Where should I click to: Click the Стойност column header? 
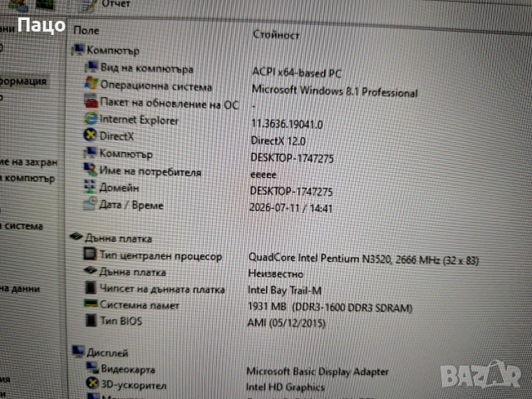(276, 35)
